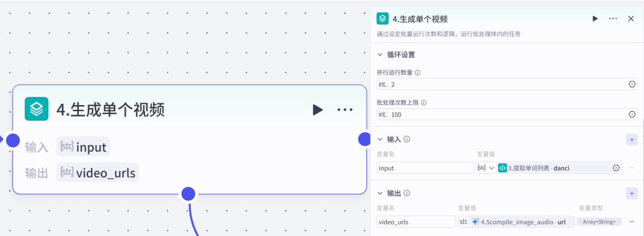Click the node's right output connection port

pos(365,139)
